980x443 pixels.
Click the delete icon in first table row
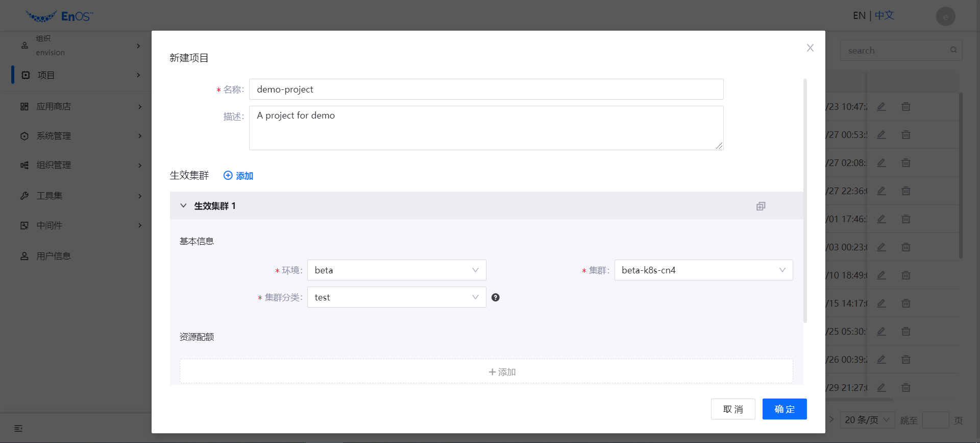click(905, 107)
